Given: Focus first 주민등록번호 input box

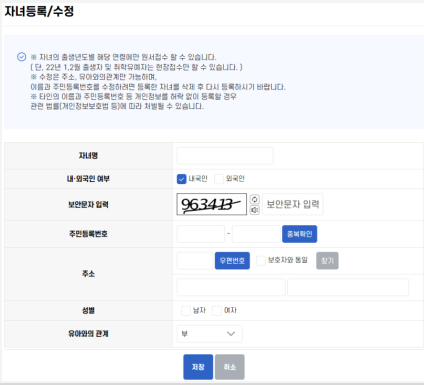Looking at the screenshot, I should [x=201, y=234].
